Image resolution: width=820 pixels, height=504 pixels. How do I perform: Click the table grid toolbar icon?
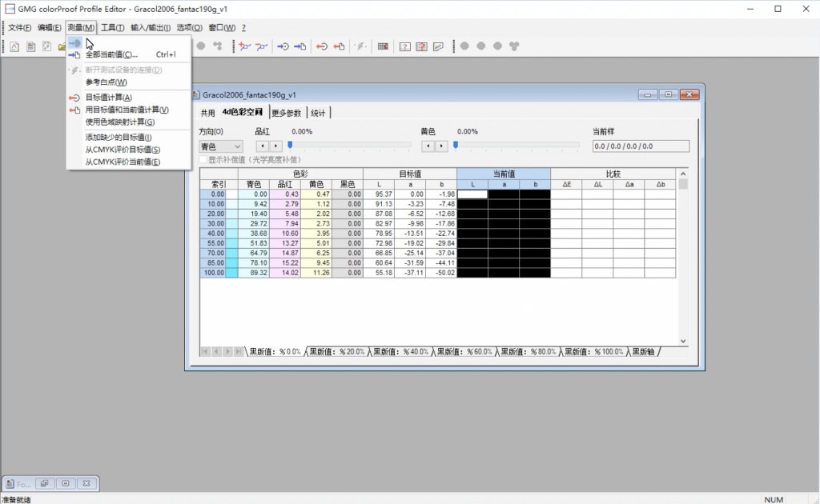click(x=383, y=46)
